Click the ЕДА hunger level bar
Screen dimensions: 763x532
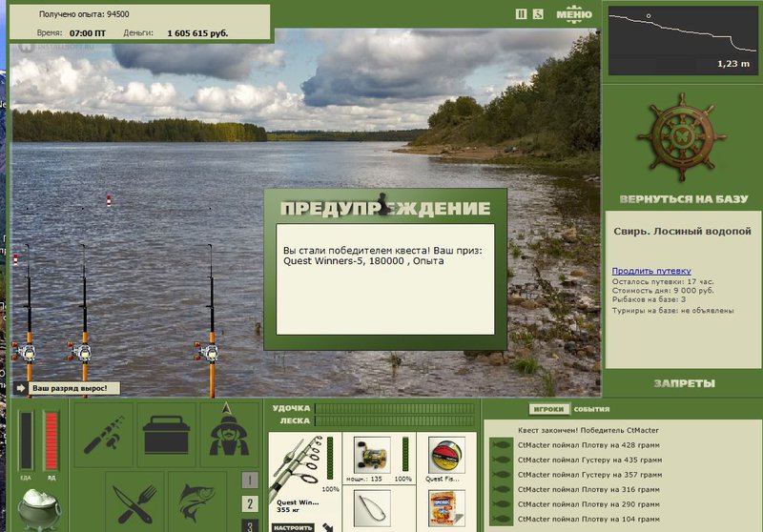[26, 440]
